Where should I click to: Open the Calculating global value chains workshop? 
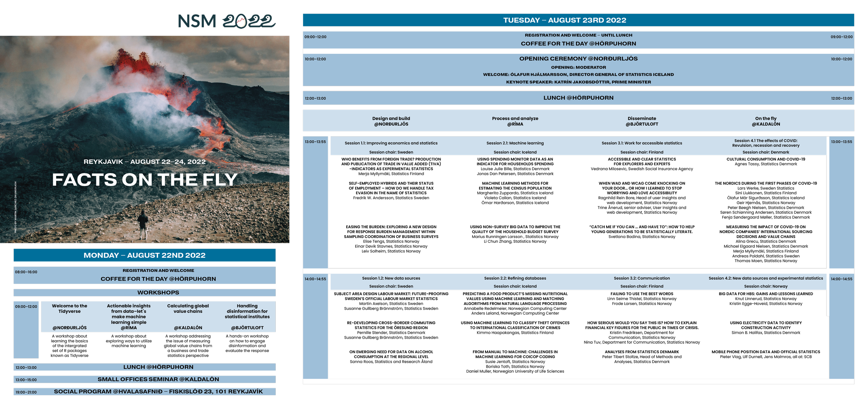click(x=188, y=308)
